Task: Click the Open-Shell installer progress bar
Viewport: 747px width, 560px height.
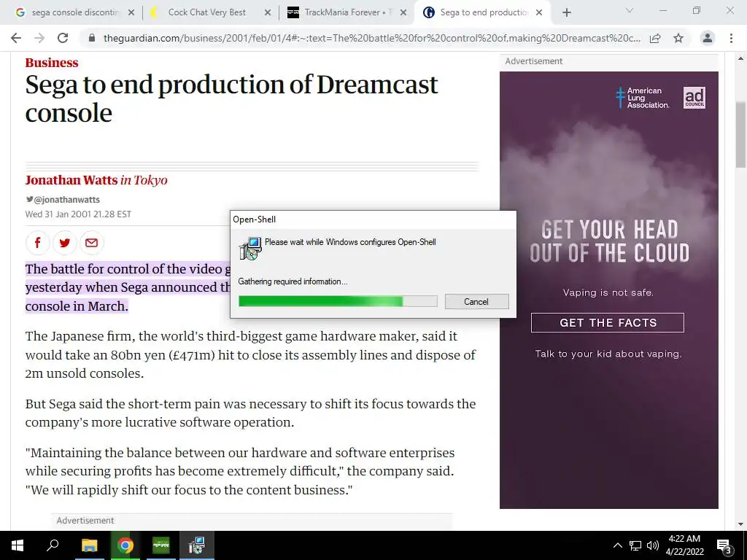Action: tap(338, 301)
